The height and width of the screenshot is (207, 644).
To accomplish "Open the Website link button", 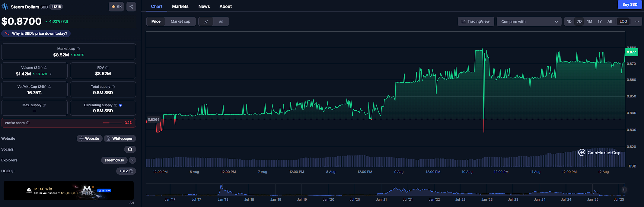I will coord(90,139).
